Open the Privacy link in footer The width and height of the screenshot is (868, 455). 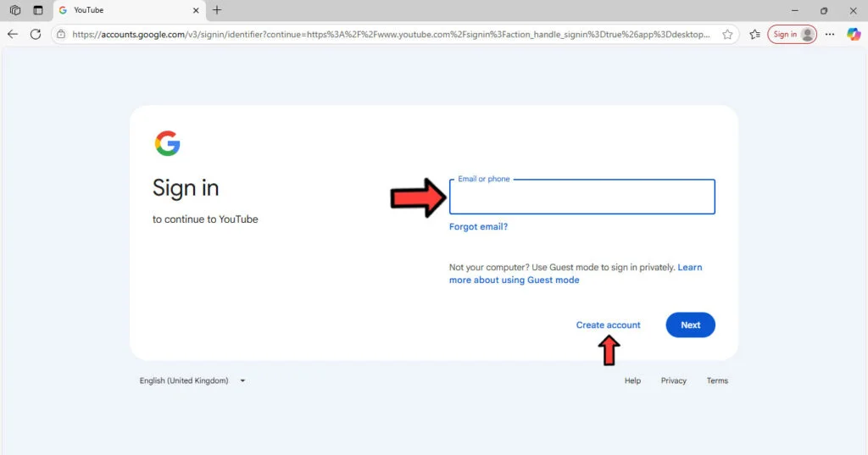click(x=673, y=381)
